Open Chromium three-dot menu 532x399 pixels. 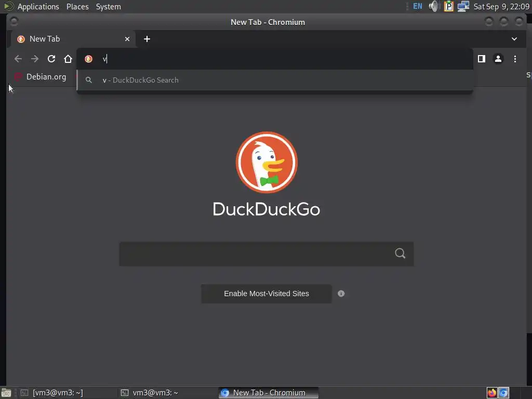(x=515, y=59)
